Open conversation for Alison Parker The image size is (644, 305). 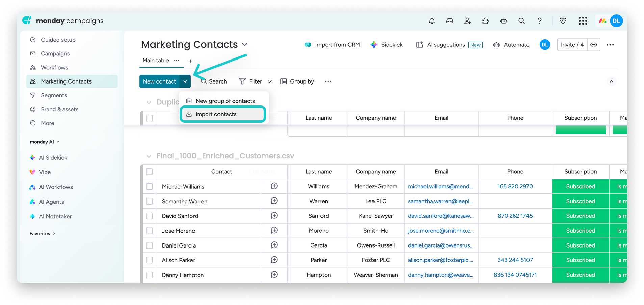(274, 260)
